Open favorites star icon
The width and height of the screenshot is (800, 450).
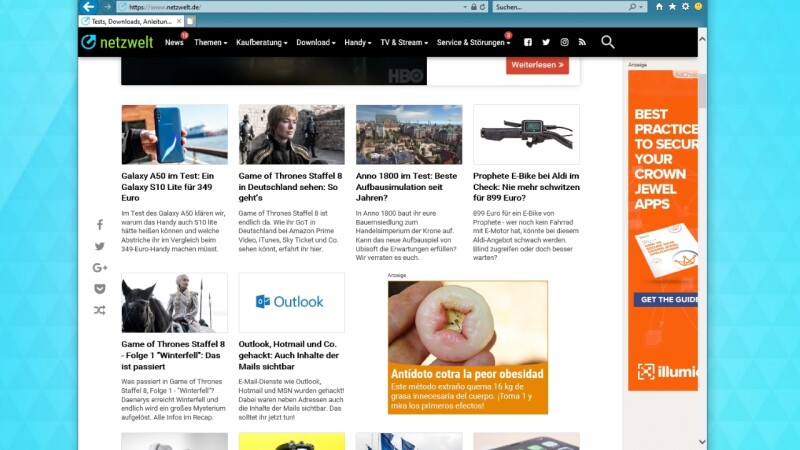(x=672, y=7)
